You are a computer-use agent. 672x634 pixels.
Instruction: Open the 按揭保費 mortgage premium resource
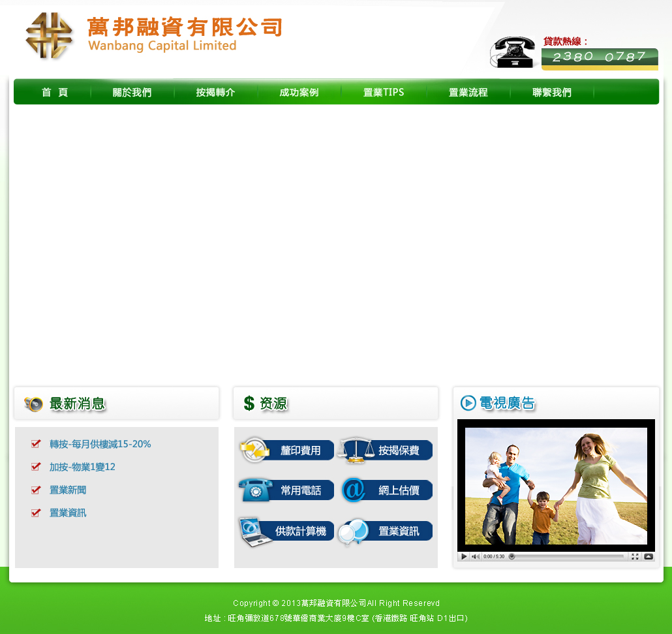pyautogui.click(x=386, y=451)
